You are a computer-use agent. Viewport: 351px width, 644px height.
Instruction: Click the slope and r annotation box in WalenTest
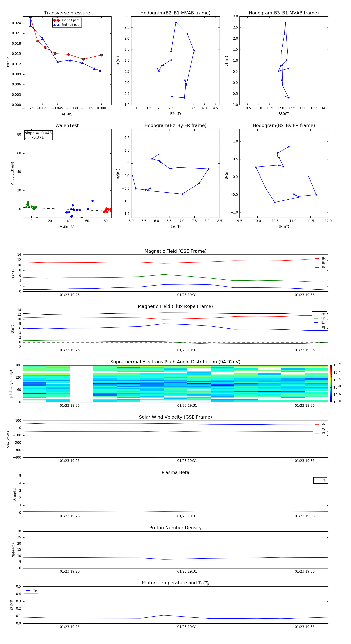coord(38,135)
